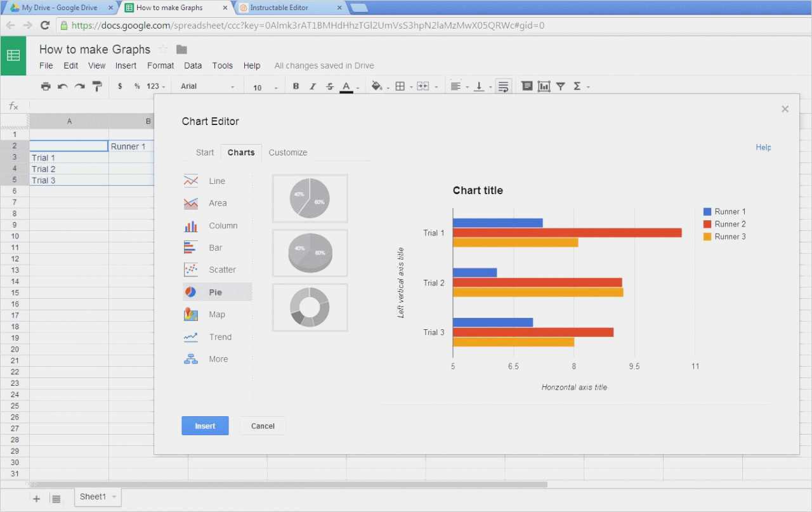Select the 3D pie chart thumbnail
The image size is (812, 512).
(x=310, y=253)
